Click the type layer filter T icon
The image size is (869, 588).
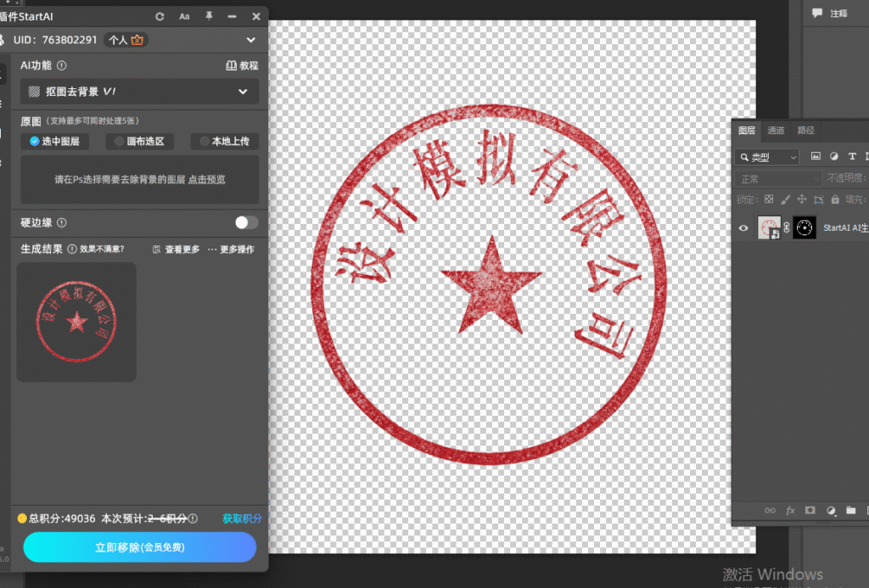click(x=852, y=156)
